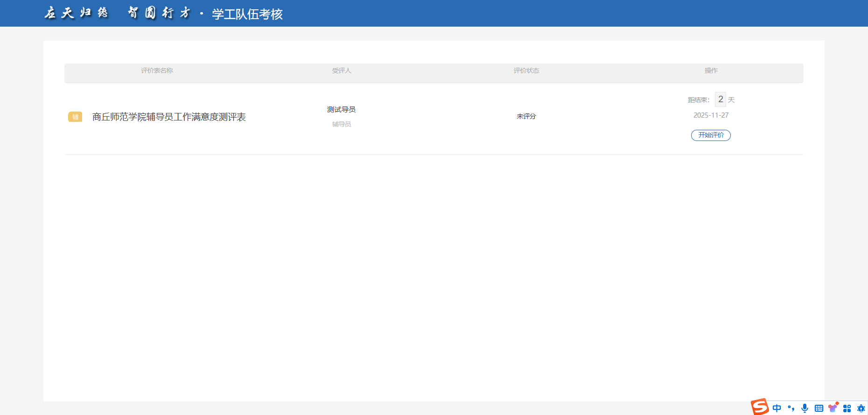Click the remaining days number box
The height and width of the screenshot is (415, 868).
point(720,99)
